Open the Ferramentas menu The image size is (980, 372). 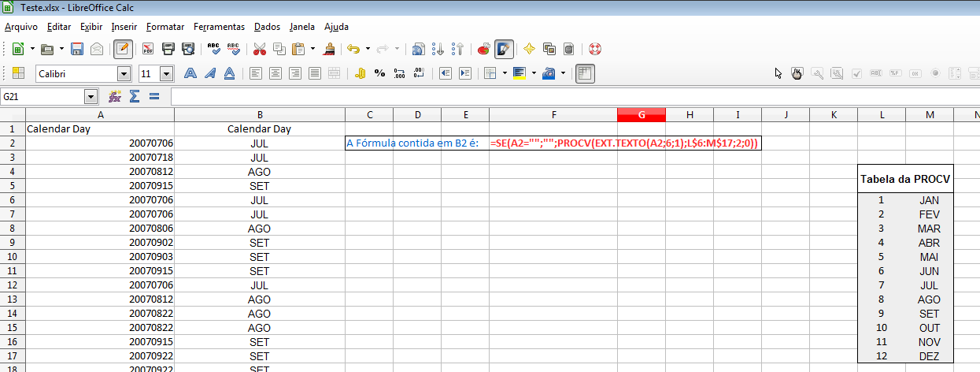coord(219,26)
